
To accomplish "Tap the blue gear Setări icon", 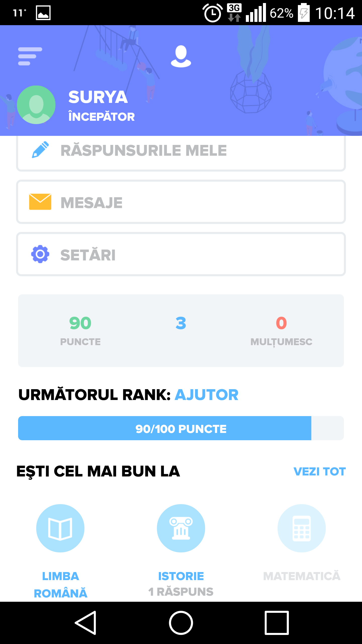I will 40,254.
